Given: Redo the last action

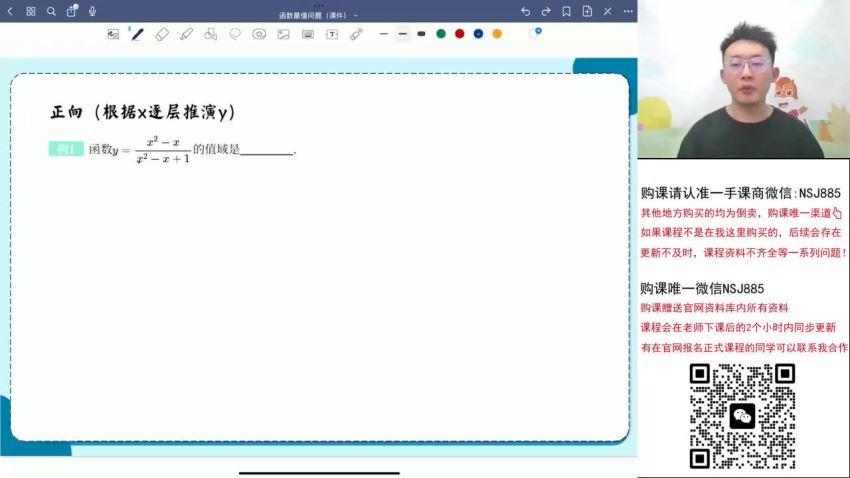Looking at the screenshot, I should pos(546,11).
